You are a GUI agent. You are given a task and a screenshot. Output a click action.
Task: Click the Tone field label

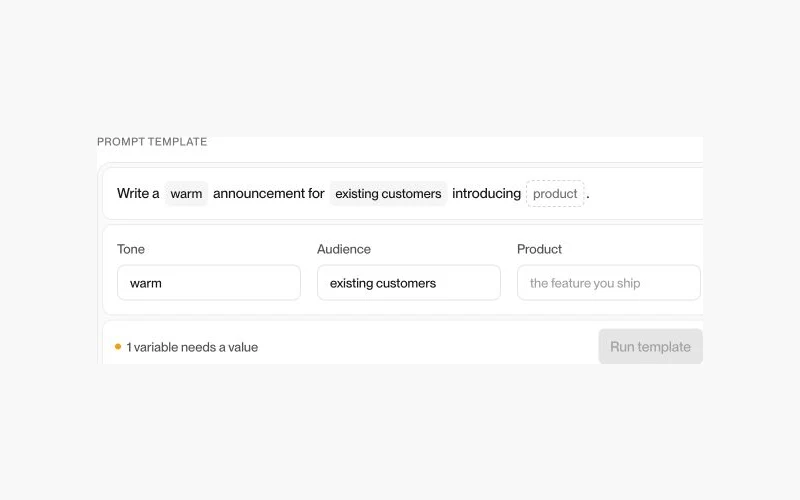click(x=131, y=249)
